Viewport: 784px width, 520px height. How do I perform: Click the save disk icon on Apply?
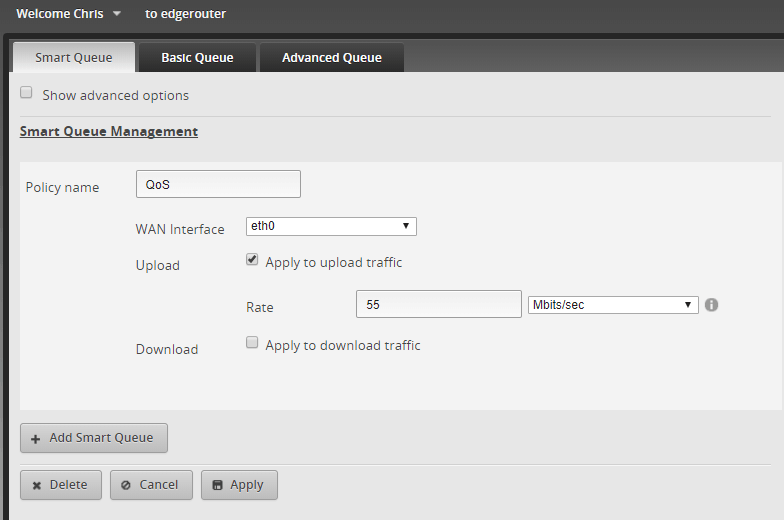tap(217, 485)
